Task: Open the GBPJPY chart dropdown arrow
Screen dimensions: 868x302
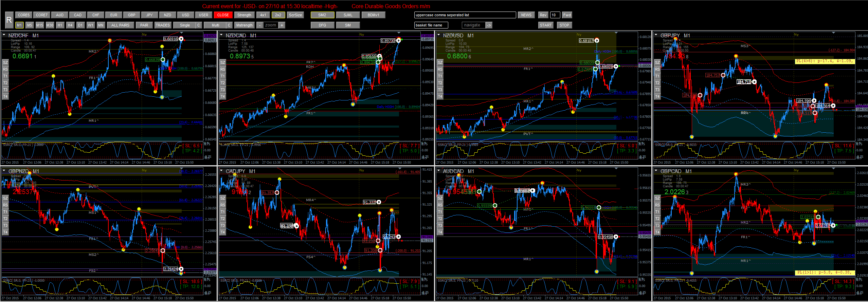Action: pyautogui.click(x=656, y=35)
